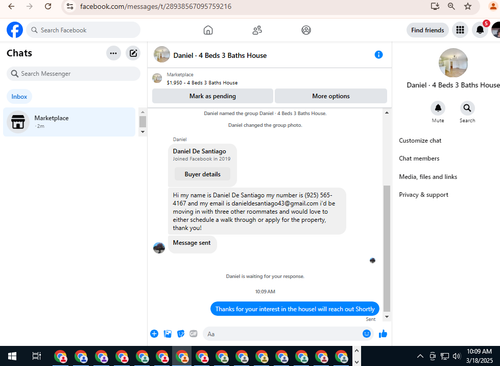
Task: Attach a photo using the image icon
Action: [168, 334]
